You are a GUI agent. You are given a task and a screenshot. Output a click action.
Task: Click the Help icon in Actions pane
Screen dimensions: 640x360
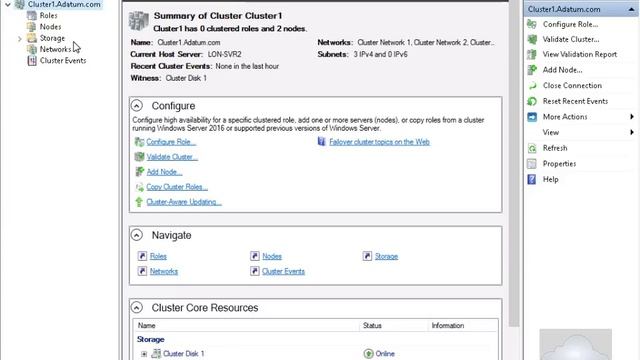coord(532,179)
